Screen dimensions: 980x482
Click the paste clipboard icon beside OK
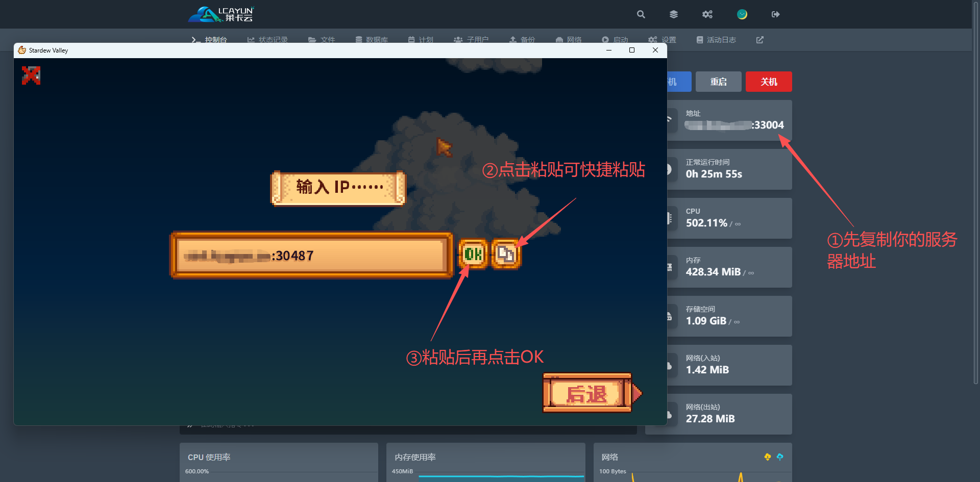tap(506, 254)
